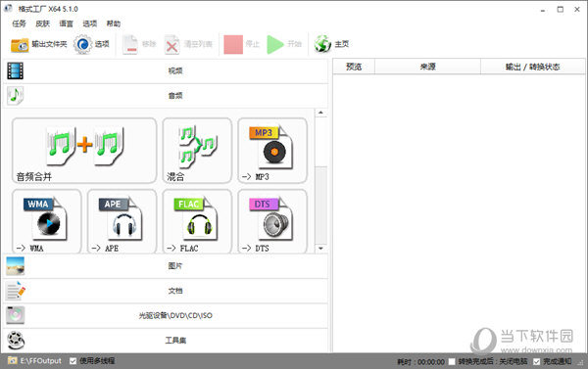
Task: Click the E:\FFOutput path in status bar
Action: click(x=40, y=361)
